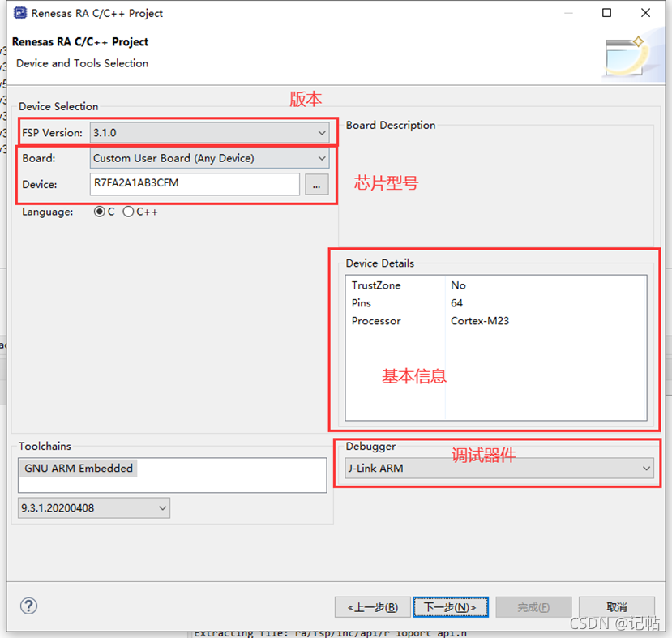
Task: Click the Processor row in Device Details
Action: click(496, 321)
